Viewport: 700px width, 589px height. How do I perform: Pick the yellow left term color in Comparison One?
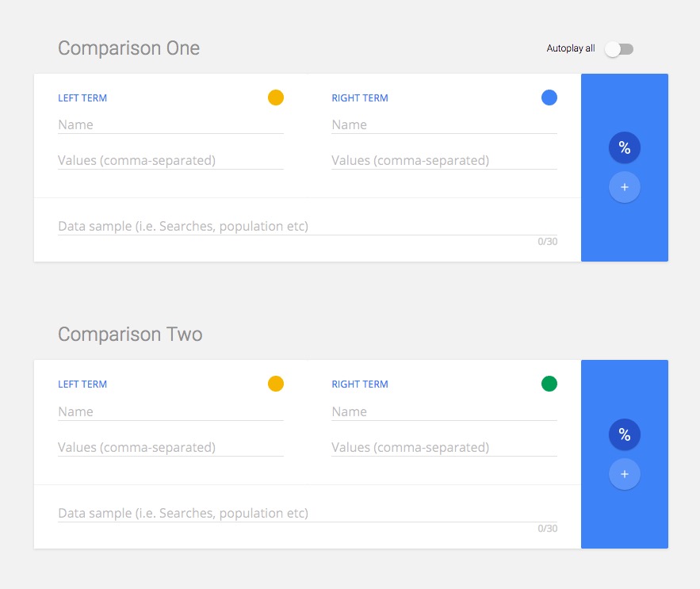click(276, 98)
